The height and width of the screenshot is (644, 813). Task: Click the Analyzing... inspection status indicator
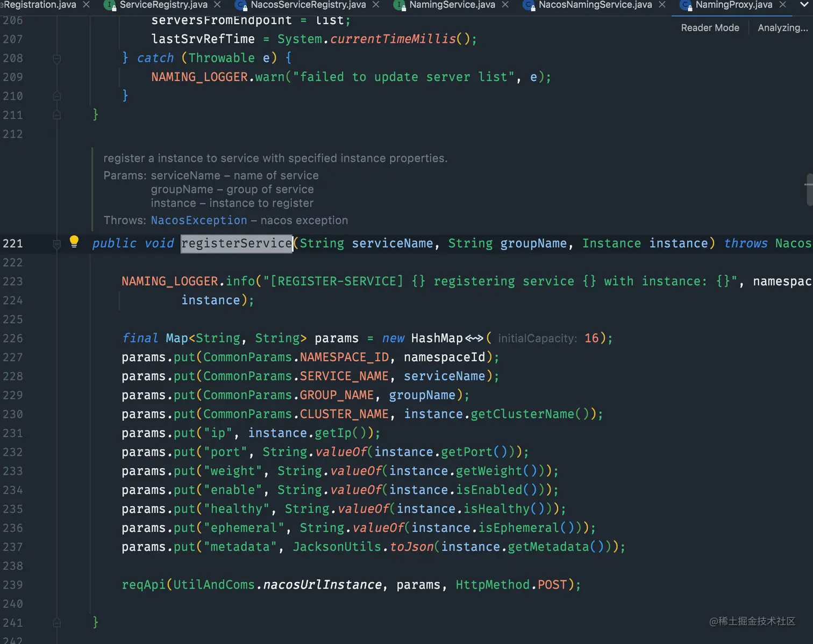[x=782, y=27]
